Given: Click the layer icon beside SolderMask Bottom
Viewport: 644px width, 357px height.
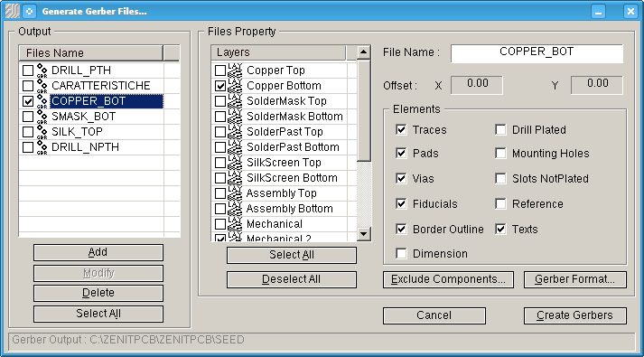Looking at the screenshot, I should coord(235,117).
